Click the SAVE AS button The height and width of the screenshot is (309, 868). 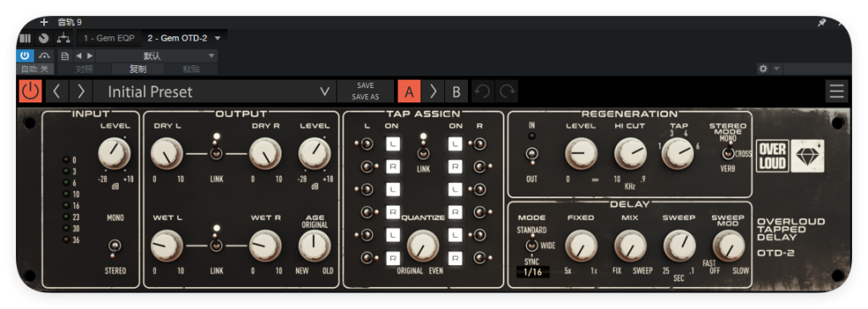click(365, 97)
